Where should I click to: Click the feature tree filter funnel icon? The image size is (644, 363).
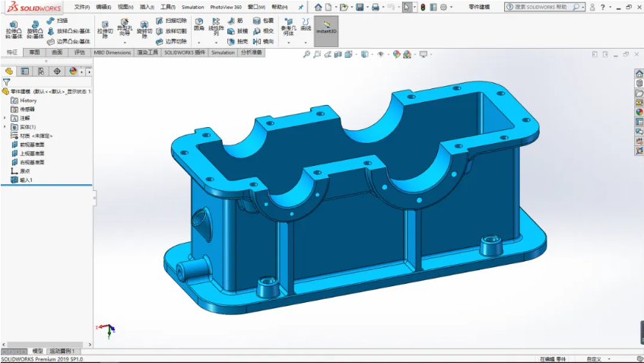[6, 82]
